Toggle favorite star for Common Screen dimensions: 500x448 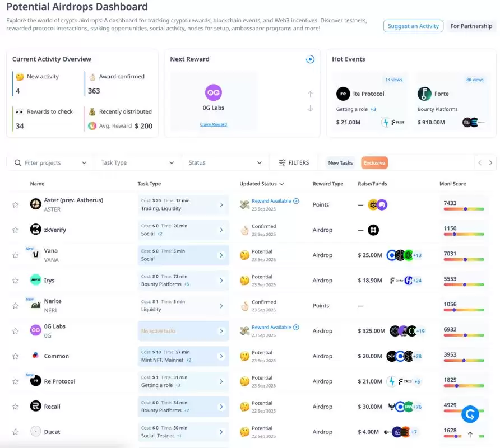pos(15,356)
